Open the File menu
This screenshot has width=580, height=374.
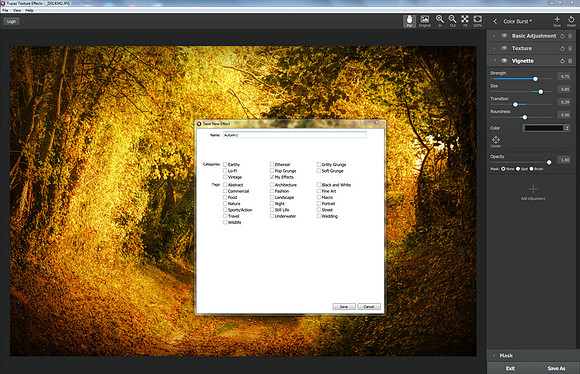5,10
